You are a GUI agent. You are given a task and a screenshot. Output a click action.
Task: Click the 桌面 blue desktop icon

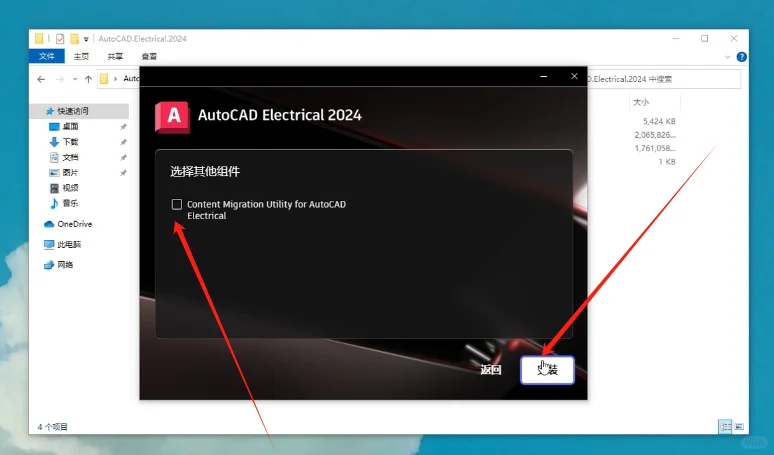54,127
